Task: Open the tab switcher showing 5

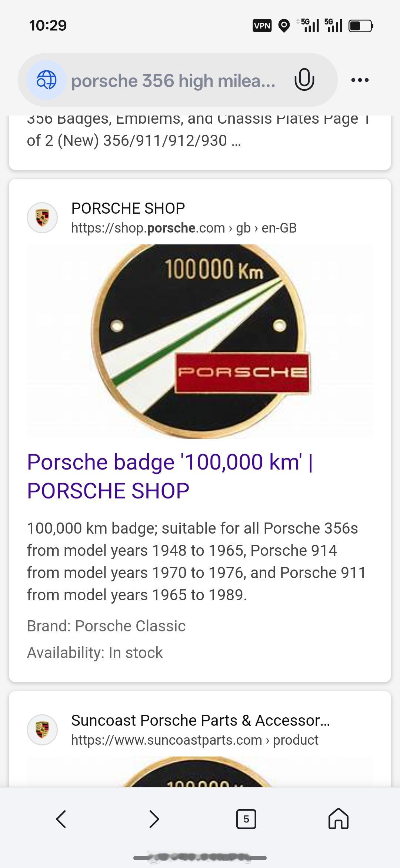Action: tap(246, 819)
